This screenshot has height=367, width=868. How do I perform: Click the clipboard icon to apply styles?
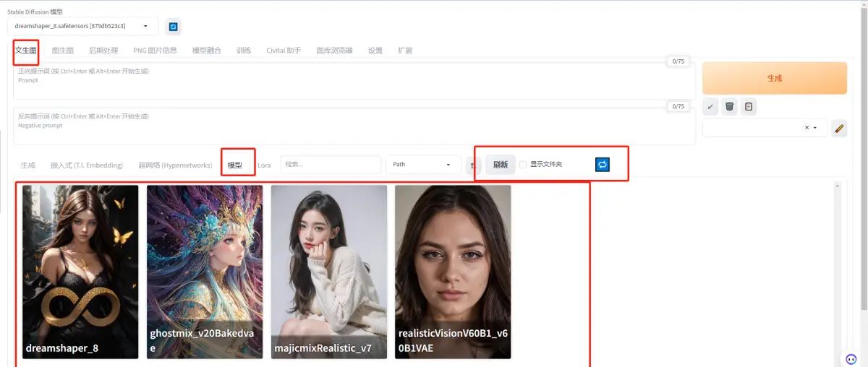click(x=749, y=107)
